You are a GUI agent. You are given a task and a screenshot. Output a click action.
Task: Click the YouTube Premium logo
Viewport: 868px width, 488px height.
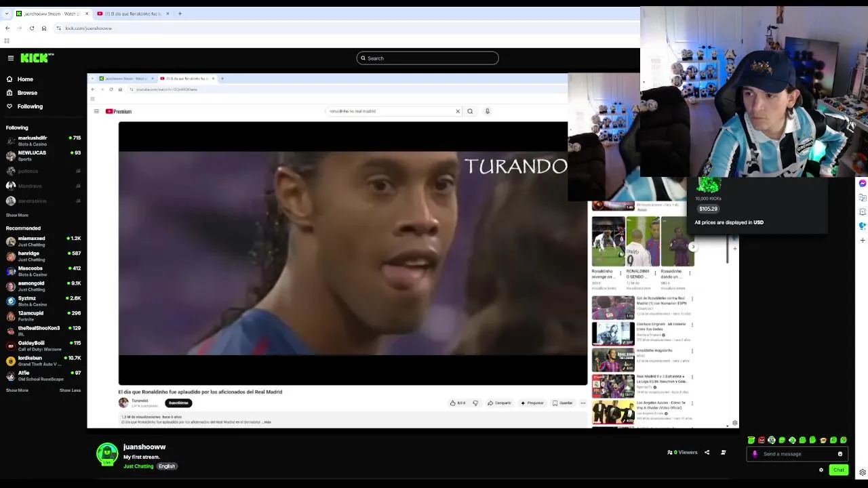click(119, 111)
